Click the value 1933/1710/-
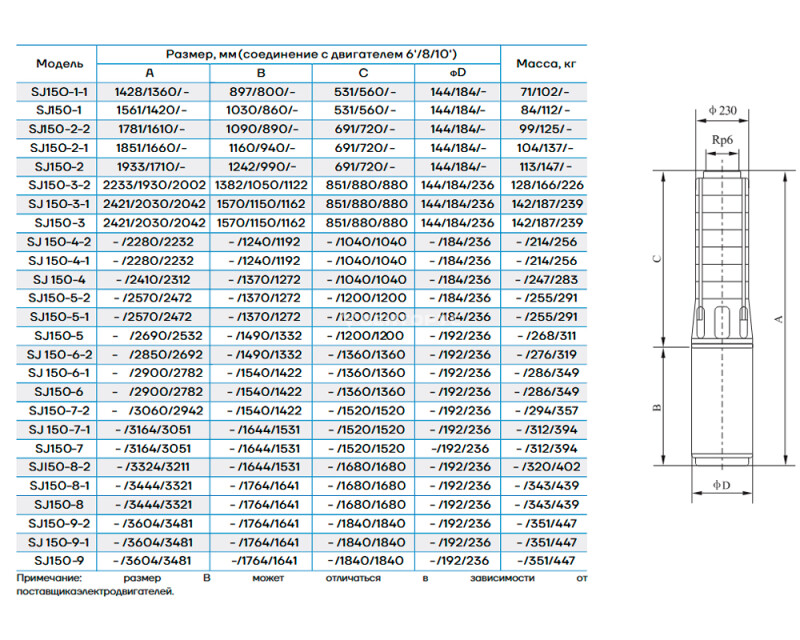800x640 pixels. [151, 167]
